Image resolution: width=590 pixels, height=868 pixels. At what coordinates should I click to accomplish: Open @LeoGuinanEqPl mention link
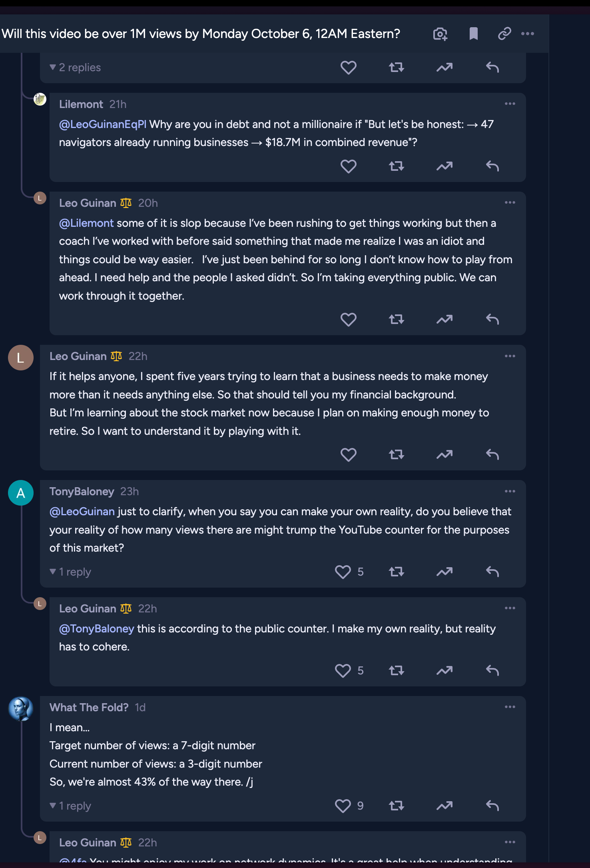(x=103, y=124)
